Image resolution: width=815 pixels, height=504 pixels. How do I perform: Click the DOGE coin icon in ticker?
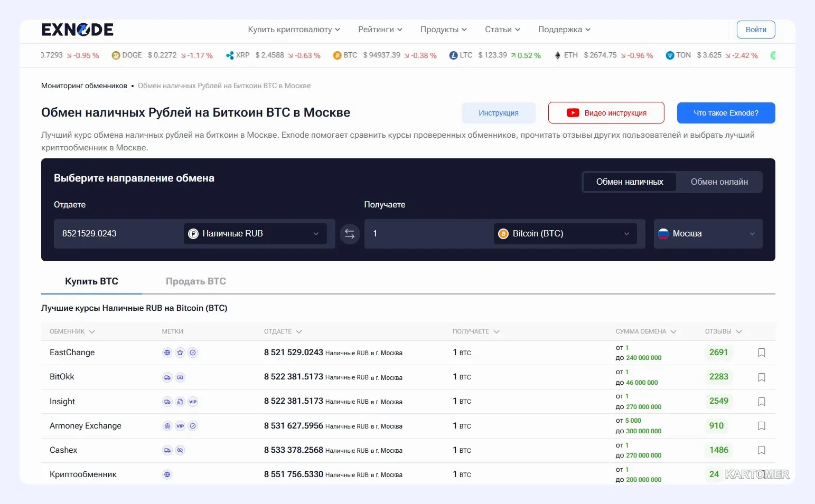(116, 55)
